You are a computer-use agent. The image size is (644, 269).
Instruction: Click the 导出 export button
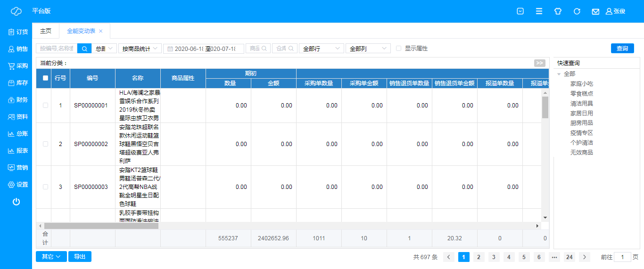[x=80, y=257]
